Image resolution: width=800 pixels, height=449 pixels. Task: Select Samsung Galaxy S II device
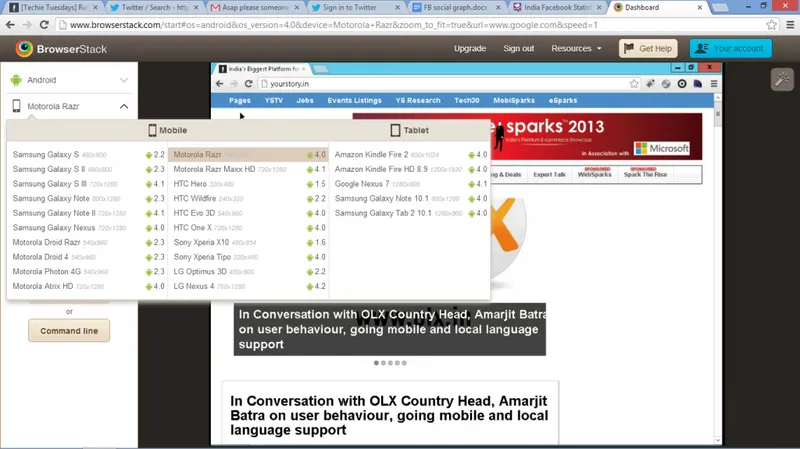click(x=88, y=169)
